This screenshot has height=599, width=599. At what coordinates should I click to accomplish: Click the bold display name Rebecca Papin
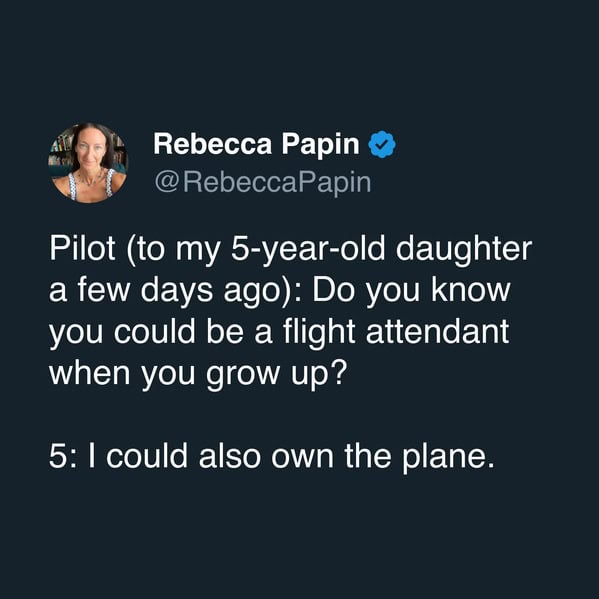[256, 144]
